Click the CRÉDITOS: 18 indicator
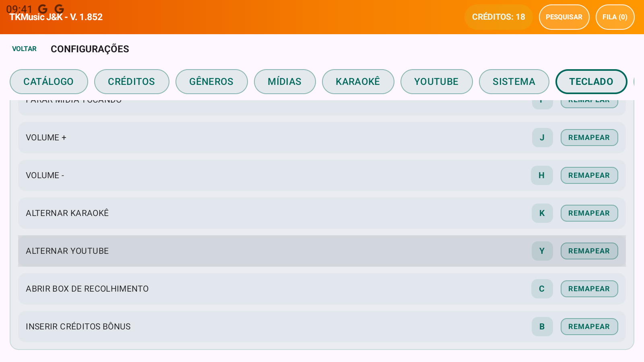The width and height of the screenshot is (644, 362). tap(498, 17)
